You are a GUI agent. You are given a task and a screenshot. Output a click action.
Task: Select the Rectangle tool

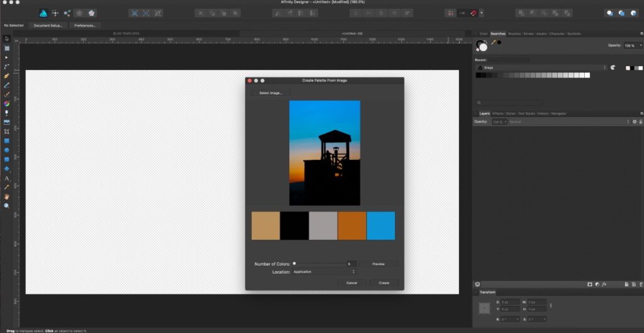(x=6, y=141)
